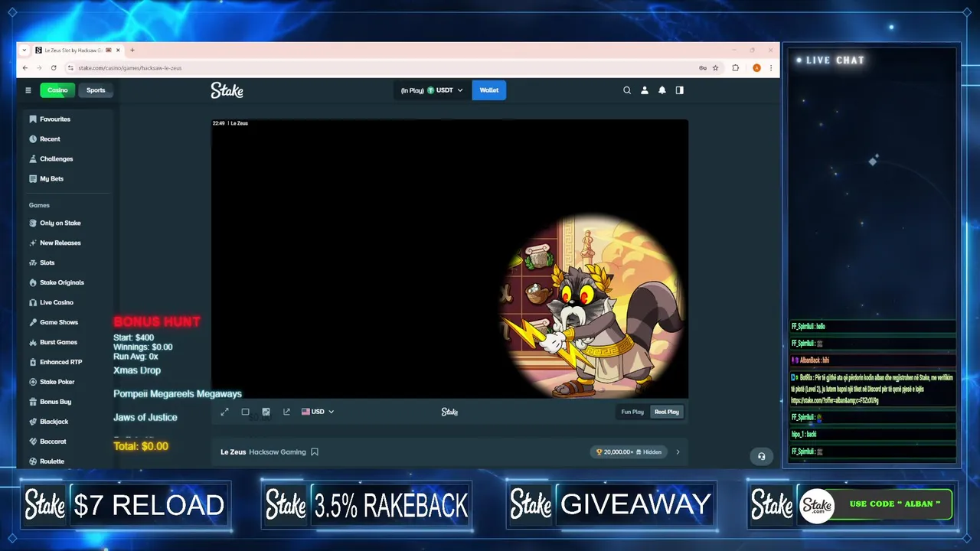This screenshot has width=980, height=551.
Task: Click the Hacksaw Gaming provider link
Action: 277,452
